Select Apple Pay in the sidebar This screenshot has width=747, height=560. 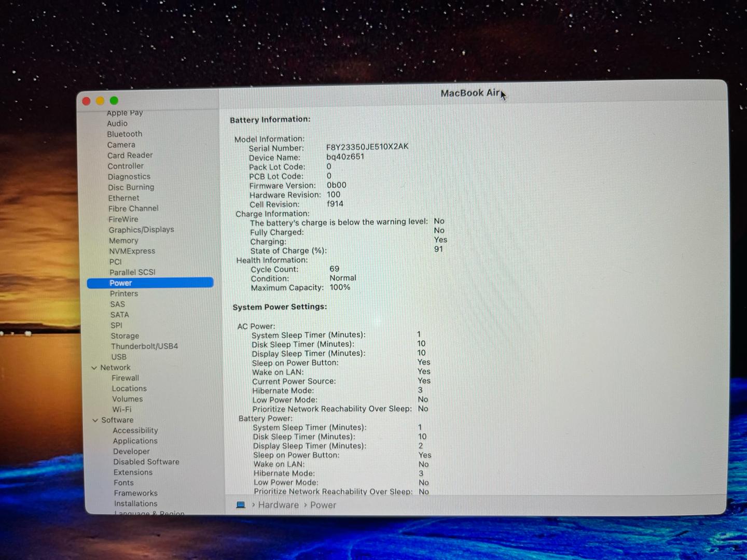coord(125,113)
